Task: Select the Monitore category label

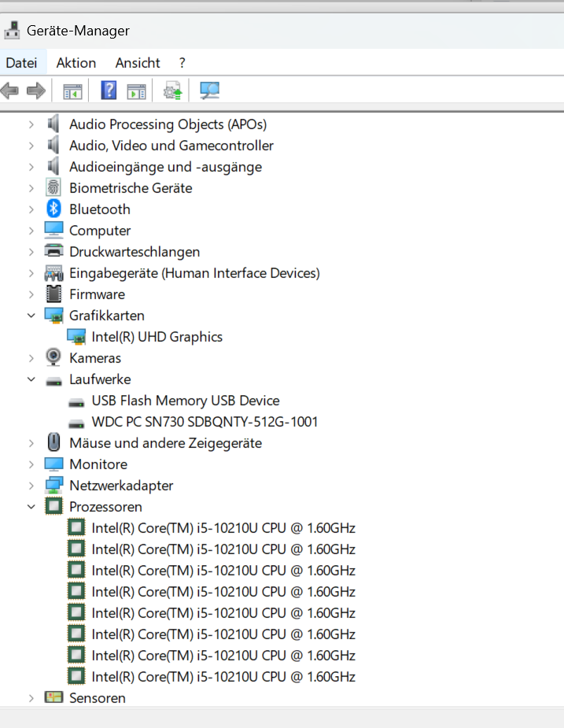Action: click(98, 464)
